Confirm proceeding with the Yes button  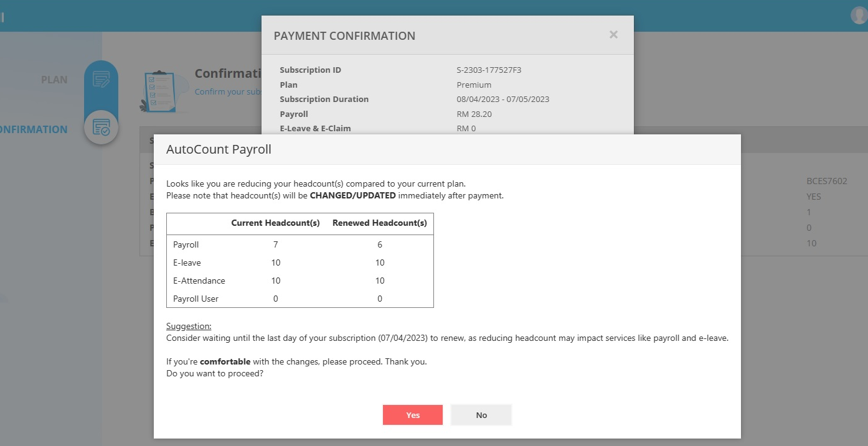point(413,415)
